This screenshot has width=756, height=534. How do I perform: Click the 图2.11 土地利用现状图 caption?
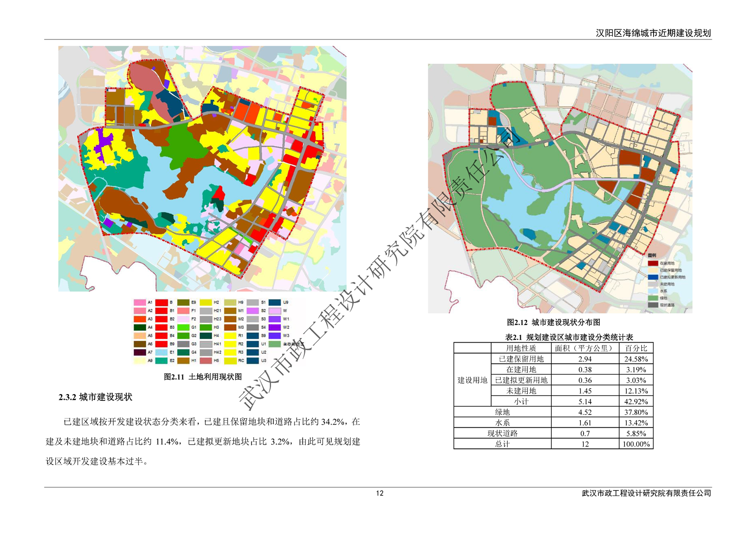point(203,376)
